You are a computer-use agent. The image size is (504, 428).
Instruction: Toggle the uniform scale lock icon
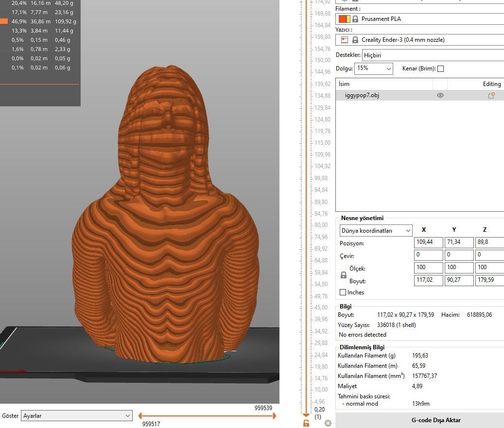pos(343,275)
